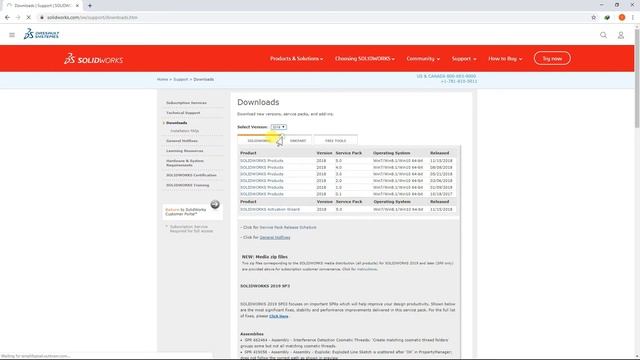640x360 pixels.
Task: Click the round arrow icon in Customer Portal box
Action: pos(215,204)
